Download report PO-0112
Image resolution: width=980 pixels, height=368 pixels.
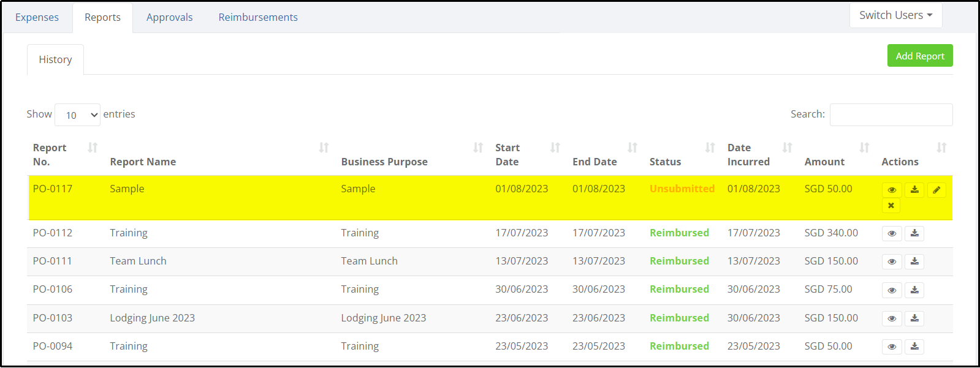coord(914,233)
